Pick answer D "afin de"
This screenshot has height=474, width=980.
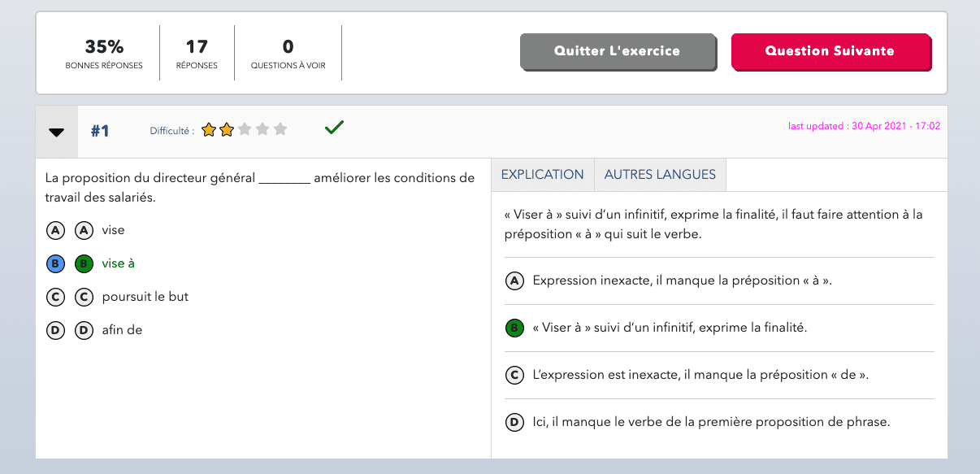[x=55, y=330]
